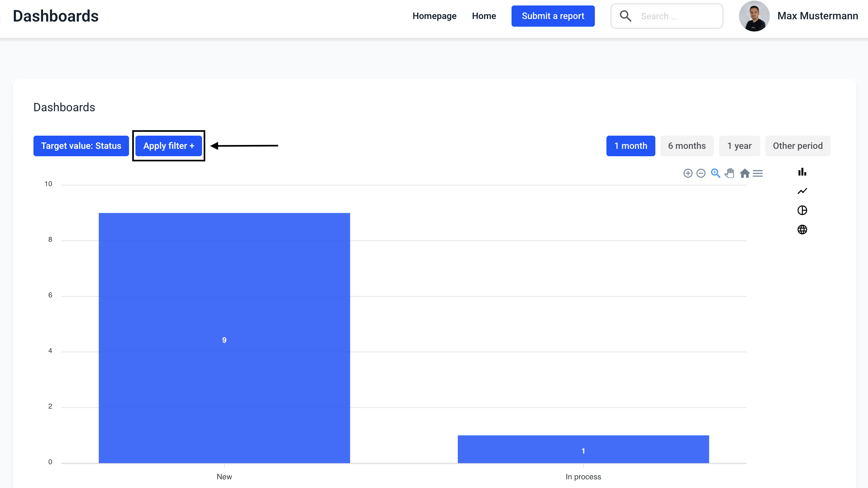868x488 pixels.
Task: Click Submit a report button
Action: [553, 16]
